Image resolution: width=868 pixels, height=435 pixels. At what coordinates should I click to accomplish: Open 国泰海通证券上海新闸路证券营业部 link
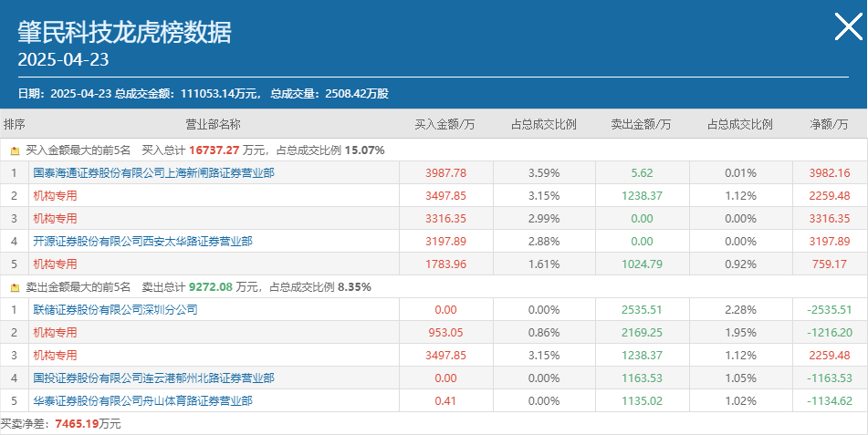click(154, 172)
